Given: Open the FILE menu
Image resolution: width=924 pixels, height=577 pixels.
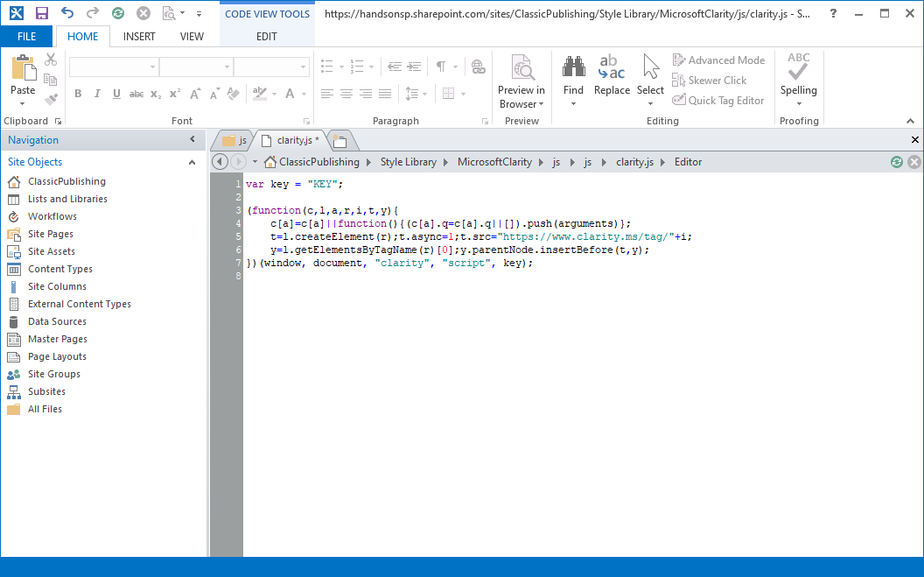Looking at the screenshot, I should (26, 36).
